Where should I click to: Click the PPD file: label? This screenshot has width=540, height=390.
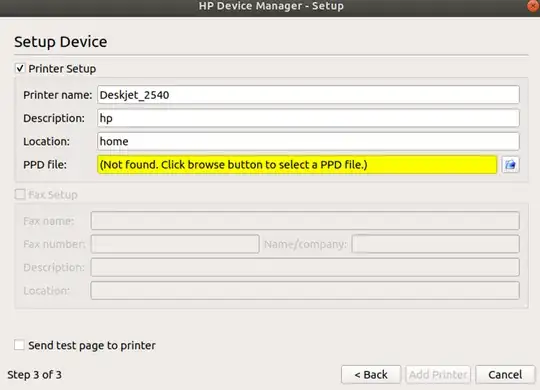tap(45, 165)
